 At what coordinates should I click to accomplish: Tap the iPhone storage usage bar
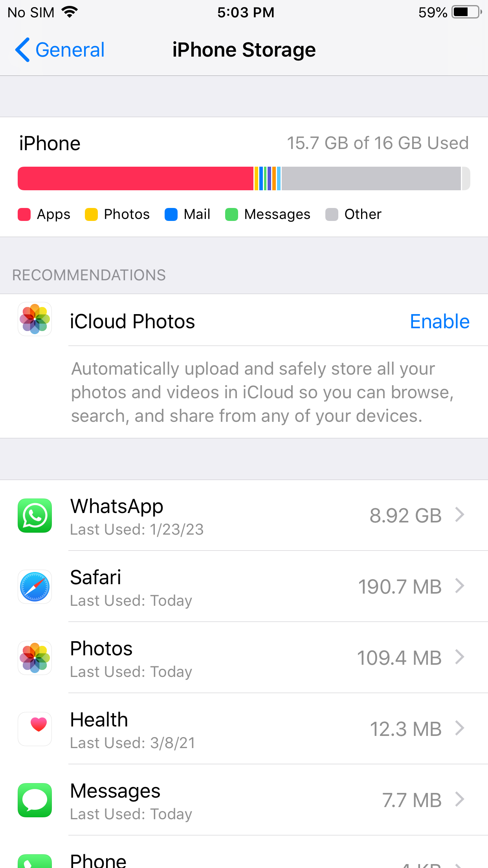(244, 178)
